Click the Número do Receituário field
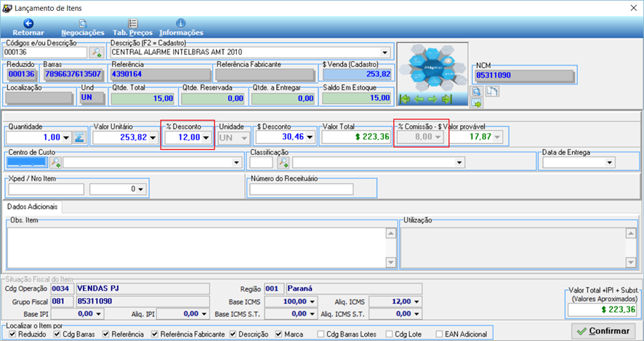Viewport: 644px width, 341px height. point(302,189)
